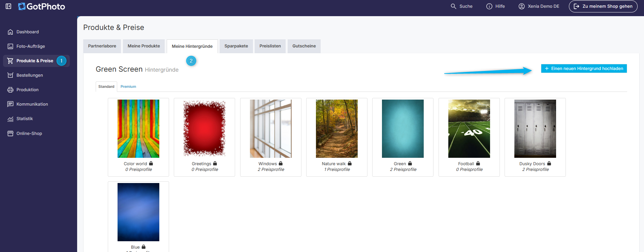The image size is (644, 252).
Task: Click the Produktion printer icon
Action: tap(10, 90)
